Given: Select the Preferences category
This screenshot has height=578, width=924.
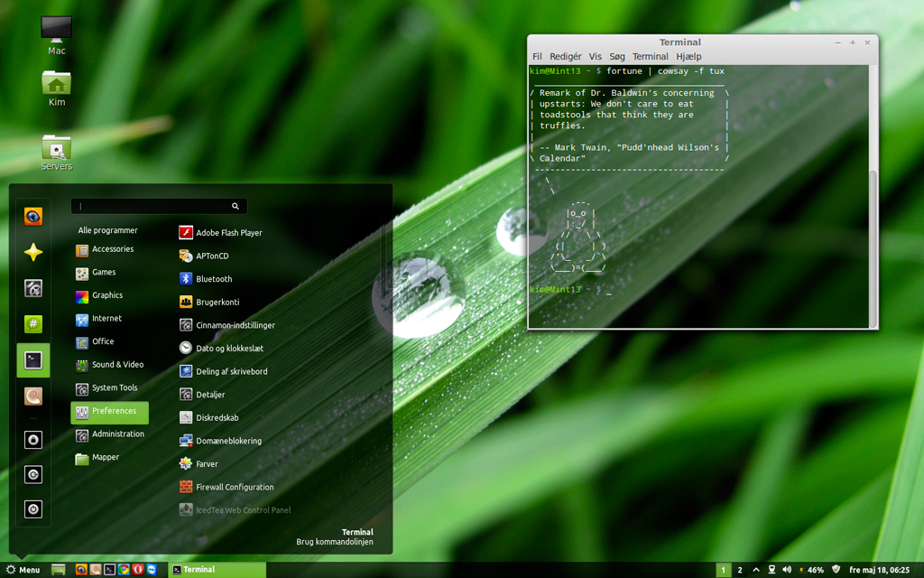Looking at the screenshot, I should [x=109, y=413].
